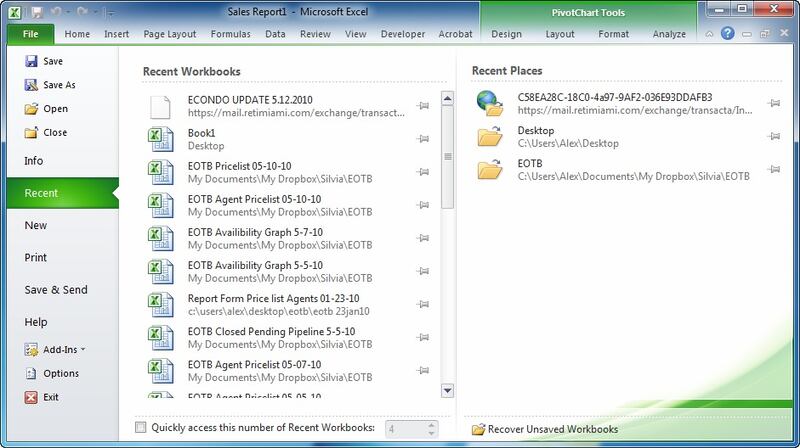
Task: Select Save & Send in sidebar
Action: tap(56, 290)
